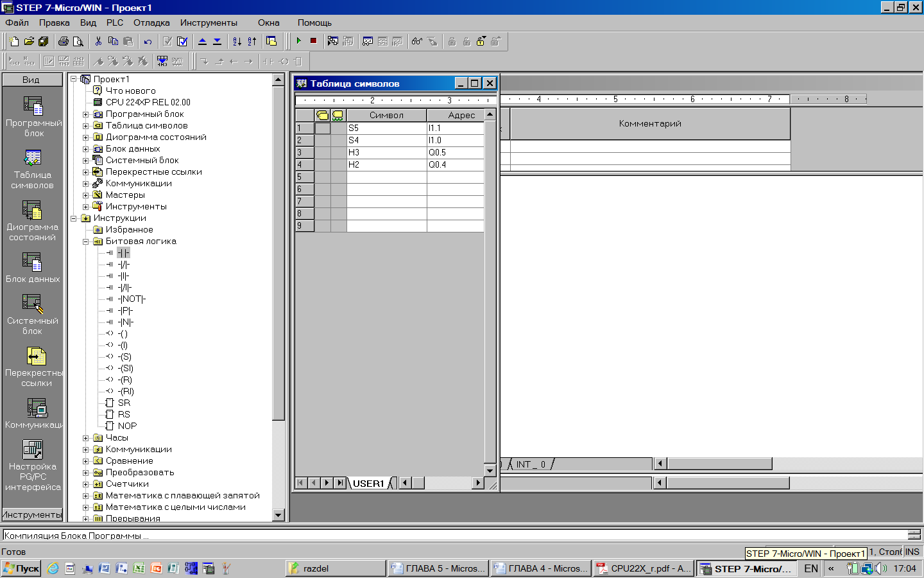Toggle Program Status with its toolbar icon
The width and height of the screenshot is (924, 578).
[333, 41]
